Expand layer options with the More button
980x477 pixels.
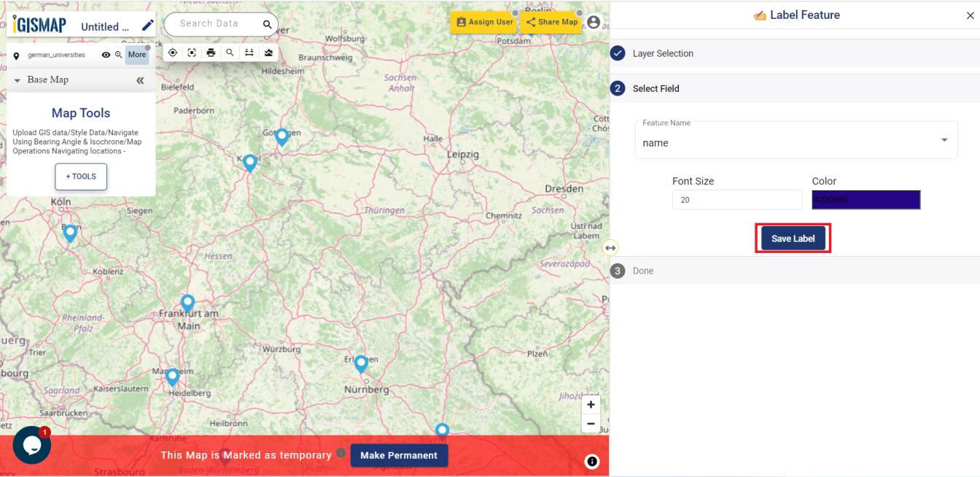[x=137, y=54]
